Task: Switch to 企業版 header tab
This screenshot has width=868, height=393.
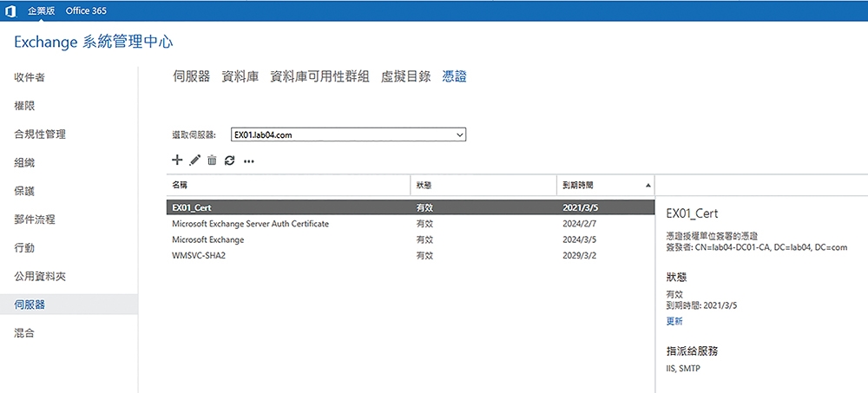Action: click(42, 10)
